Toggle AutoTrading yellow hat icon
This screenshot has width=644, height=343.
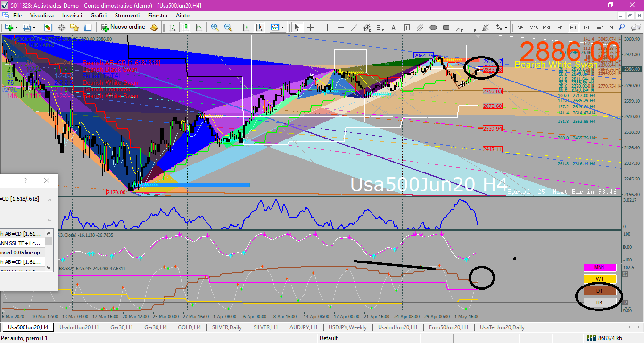click(154, 27)
